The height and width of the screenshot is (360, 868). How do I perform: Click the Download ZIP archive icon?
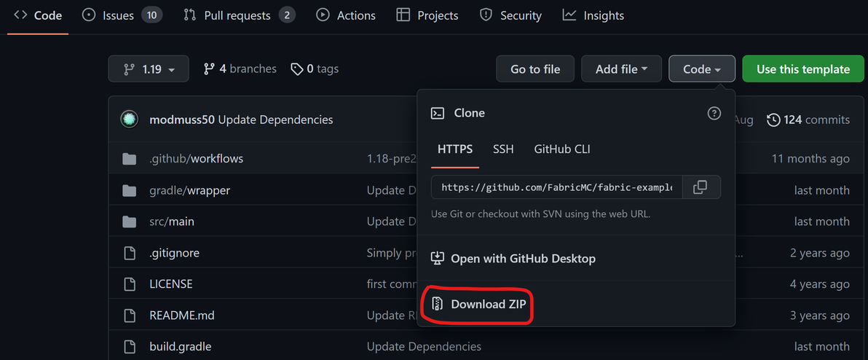coord(438,304)
